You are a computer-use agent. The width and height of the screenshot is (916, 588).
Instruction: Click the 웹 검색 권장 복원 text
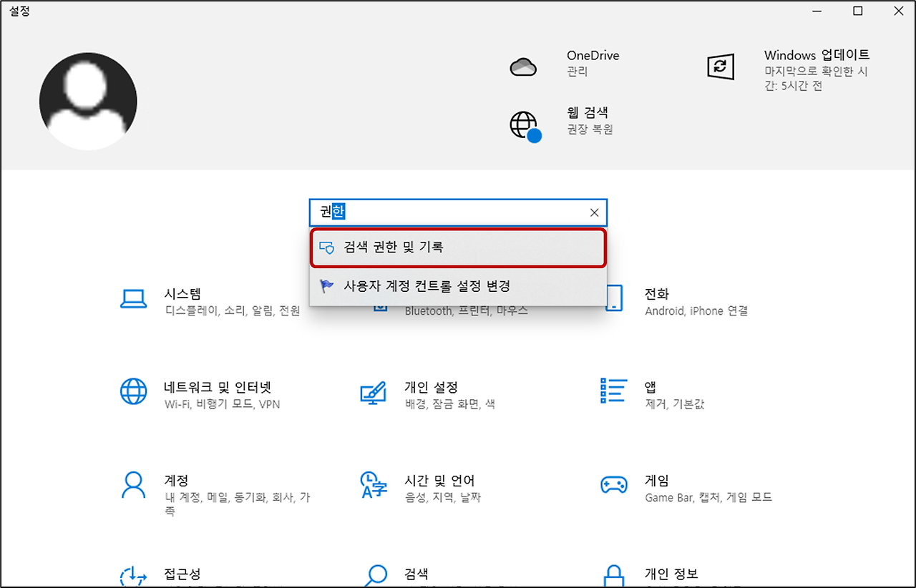pyautogui.click(x=590, y=129)
